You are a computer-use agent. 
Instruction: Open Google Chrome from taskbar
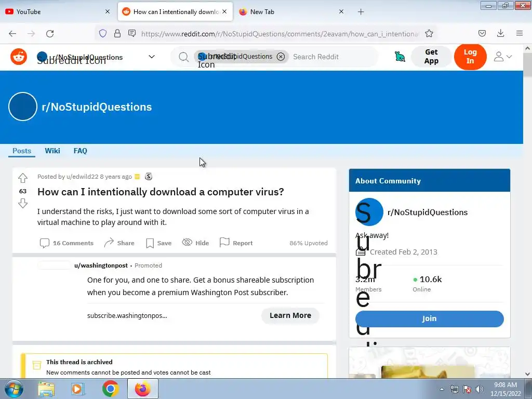(x=110, y=389)
